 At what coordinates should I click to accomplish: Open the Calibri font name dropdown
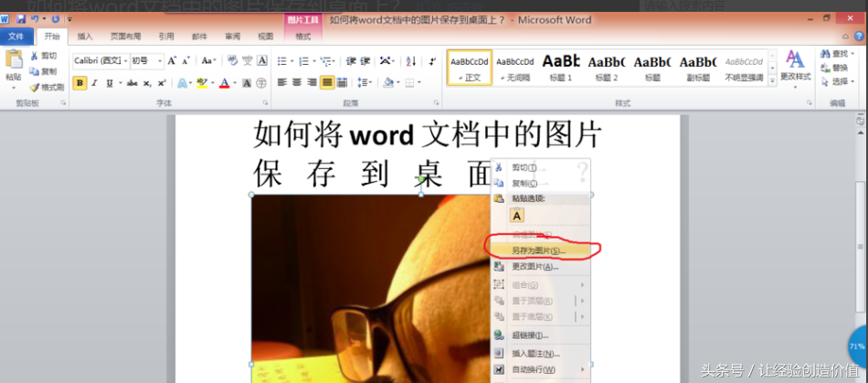pos(126,61)
